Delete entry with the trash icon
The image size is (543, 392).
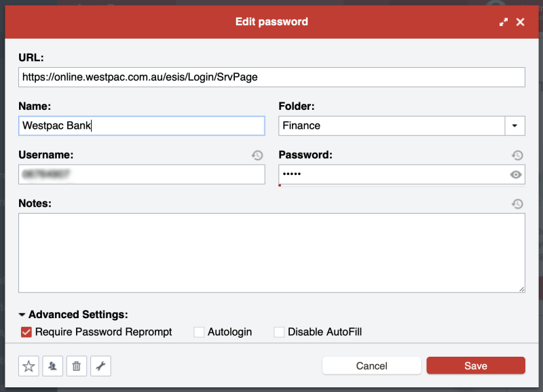coord(77,366)
